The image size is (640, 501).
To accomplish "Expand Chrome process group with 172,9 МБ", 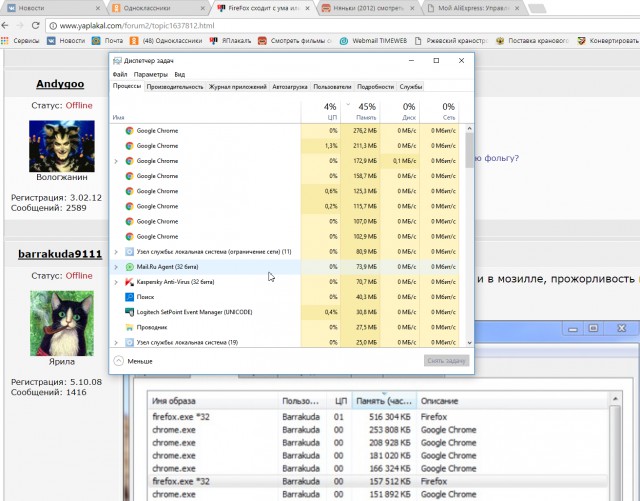I will click(x=116, y=161).
